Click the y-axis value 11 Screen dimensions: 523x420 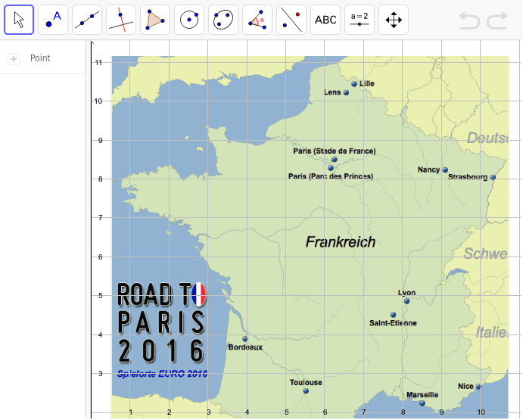(98, 62)
